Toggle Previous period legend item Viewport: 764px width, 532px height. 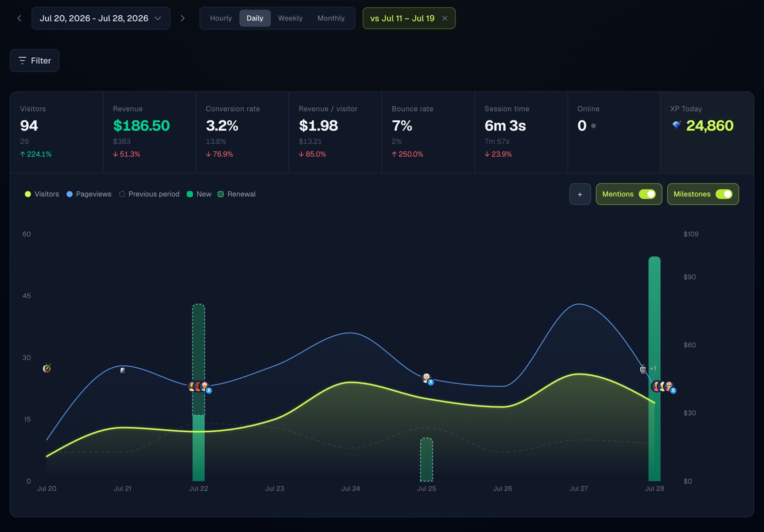point(149,194)
